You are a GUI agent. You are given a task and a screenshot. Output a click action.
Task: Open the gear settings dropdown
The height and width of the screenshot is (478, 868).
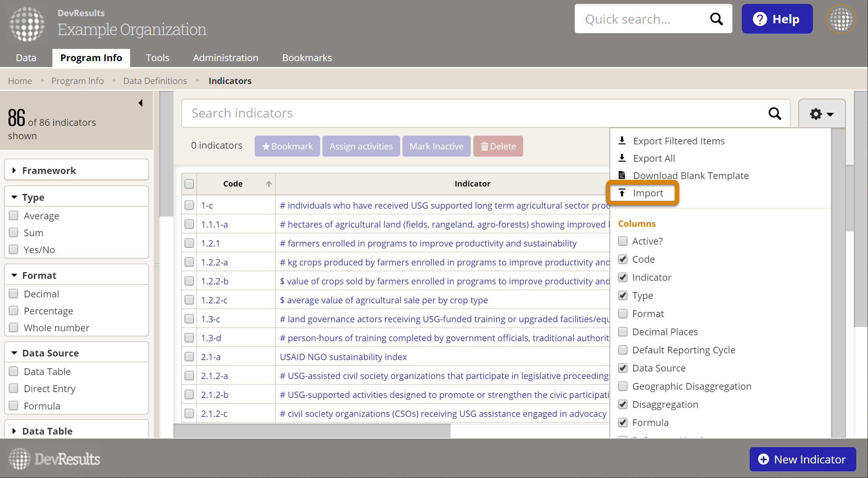[x=821, y=114]
